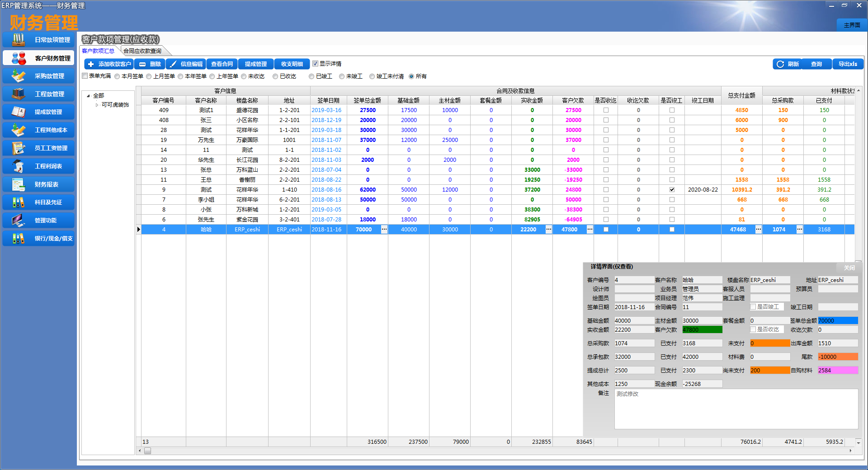Enable 表单充满 checkbox
This screenshot has height=470, width=868.
pyautogui.click(x=85, y=76)
